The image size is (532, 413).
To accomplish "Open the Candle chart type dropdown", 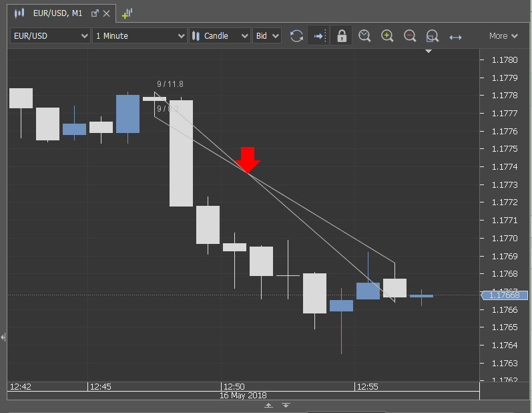I will [x=220, y=35].
